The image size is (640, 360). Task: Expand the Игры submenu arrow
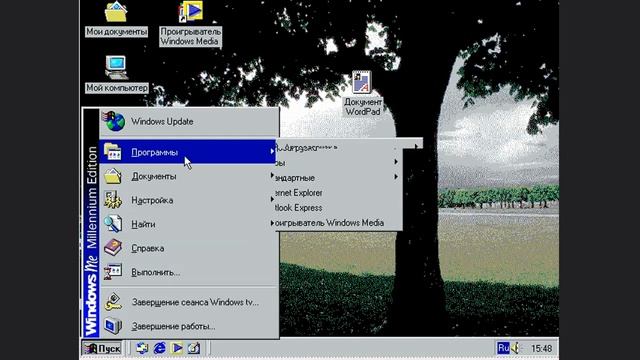tap(396, 162)
